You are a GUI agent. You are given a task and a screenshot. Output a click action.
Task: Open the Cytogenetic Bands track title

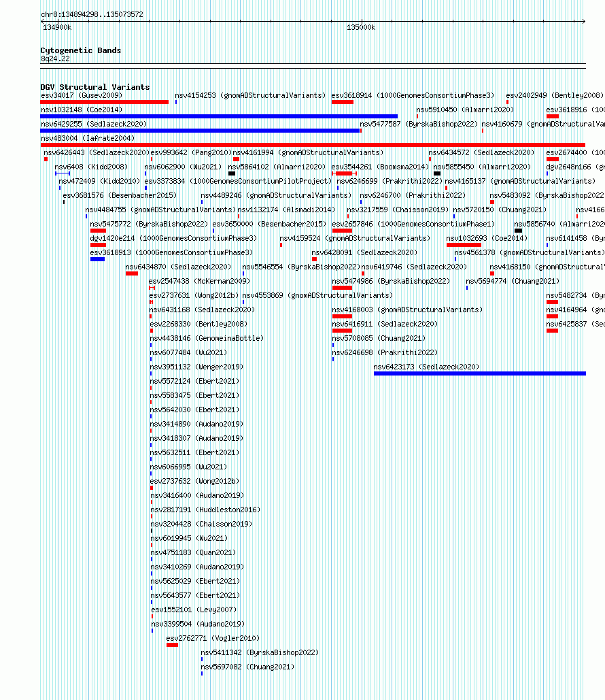pos(81,50)
